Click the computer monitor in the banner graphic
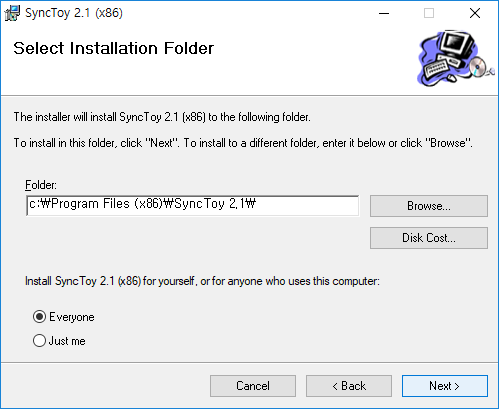 [456, 44]
